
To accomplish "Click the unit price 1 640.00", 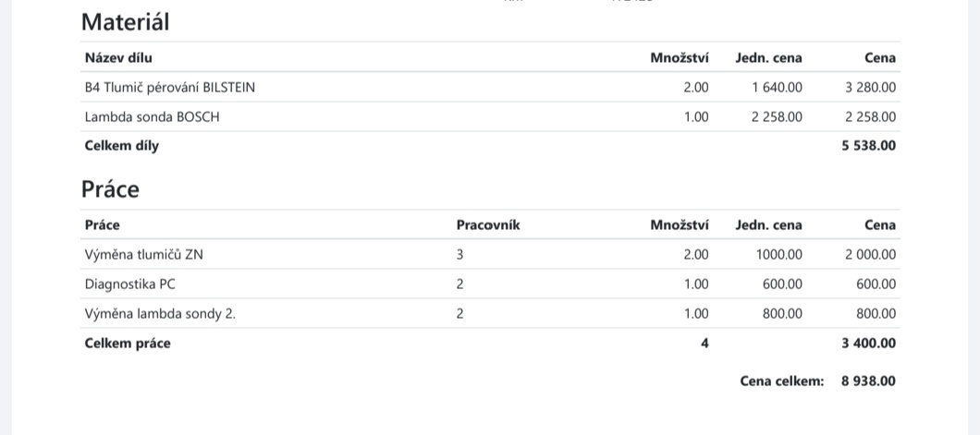I will click(777, 88).
